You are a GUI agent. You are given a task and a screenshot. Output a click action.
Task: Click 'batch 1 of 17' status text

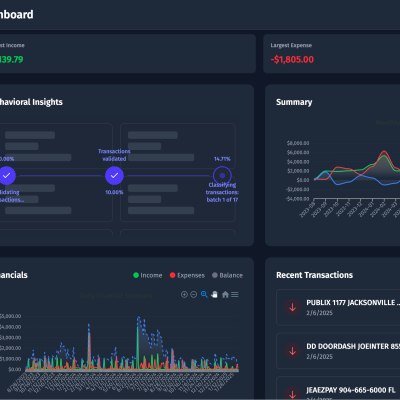point(222,200)
